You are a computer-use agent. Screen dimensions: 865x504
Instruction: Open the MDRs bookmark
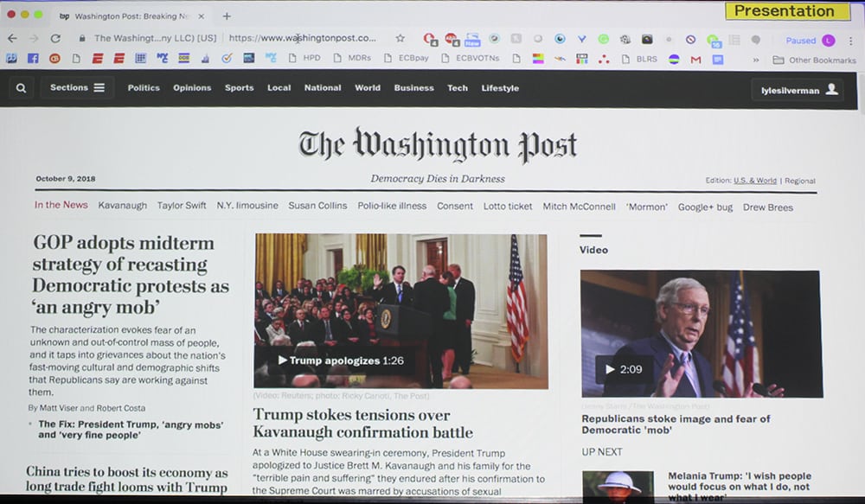tap(353, 58)
